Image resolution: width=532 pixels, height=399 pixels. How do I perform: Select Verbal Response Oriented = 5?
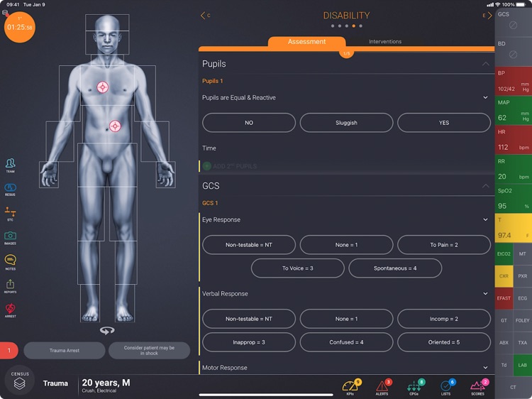pyautogui.click(x=444, y=342)
